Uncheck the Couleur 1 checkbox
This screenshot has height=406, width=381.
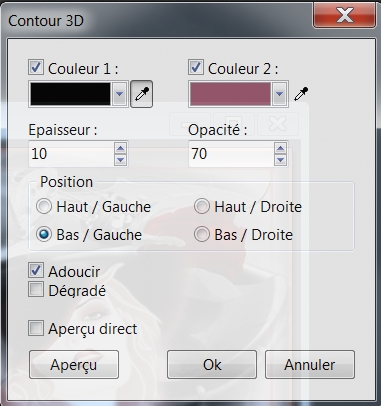coord(36,67)
